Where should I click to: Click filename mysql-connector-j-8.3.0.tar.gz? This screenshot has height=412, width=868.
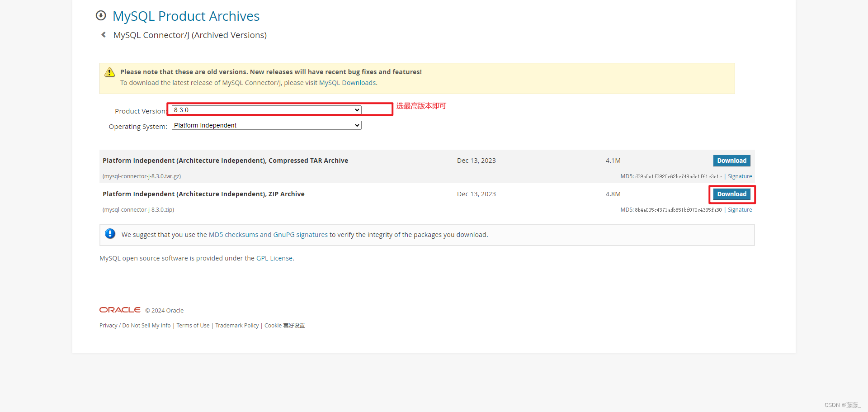click(x=142, y=176)
